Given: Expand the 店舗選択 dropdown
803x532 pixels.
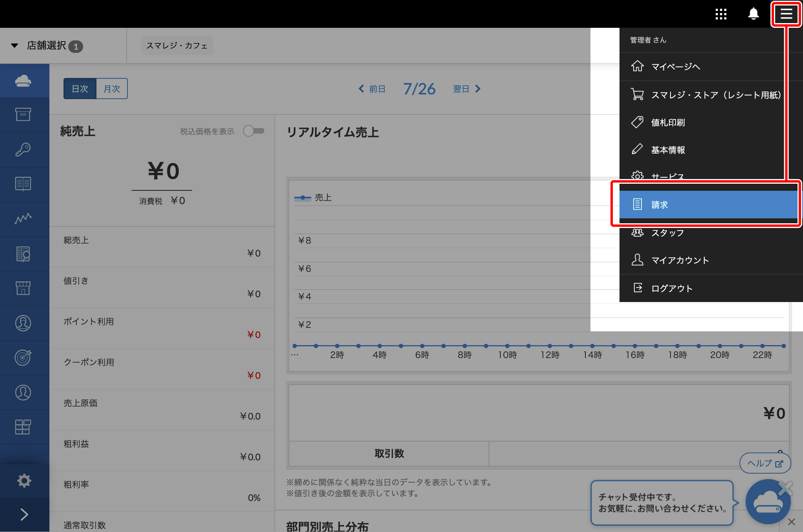Looking at the screenshot, I should click(x=47, y=46).
